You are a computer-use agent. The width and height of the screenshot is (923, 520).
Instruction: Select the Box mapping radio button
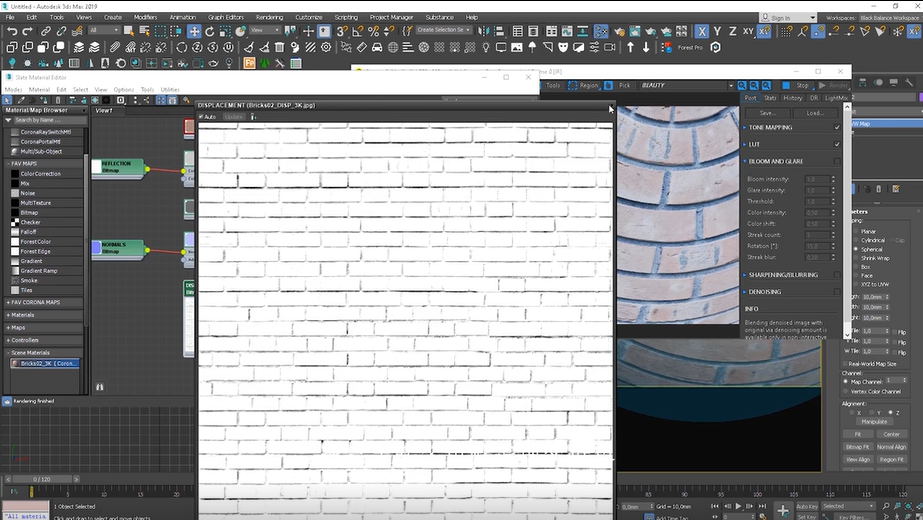click(855, 267)
